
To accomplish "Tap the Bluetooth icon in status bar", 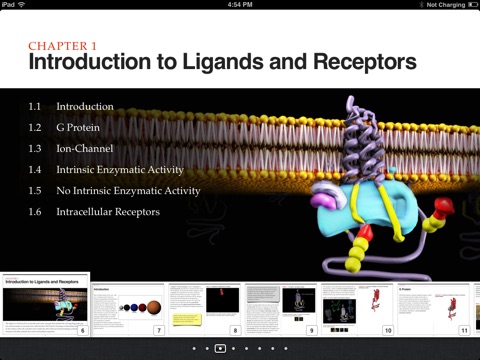I will pos(421,5).
